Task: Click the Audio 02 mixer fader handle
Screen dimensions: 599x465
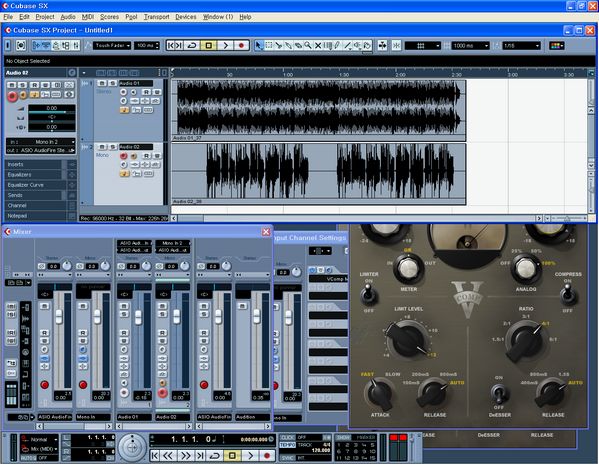Action: (176, 316)
